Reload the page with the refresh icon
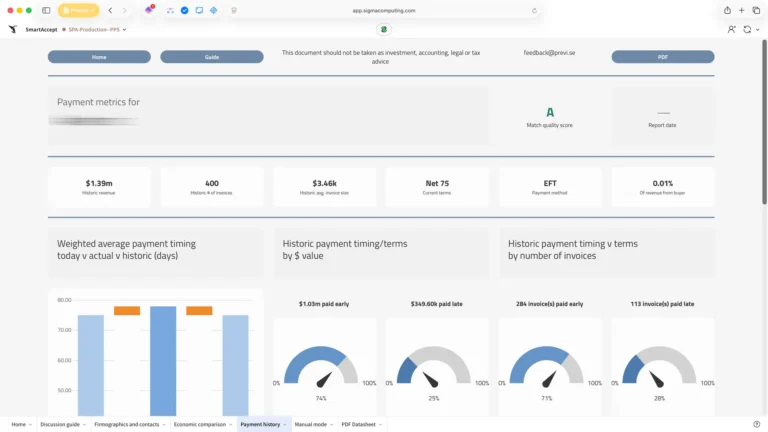Screen dimensions: 768x432 [534, 10]
